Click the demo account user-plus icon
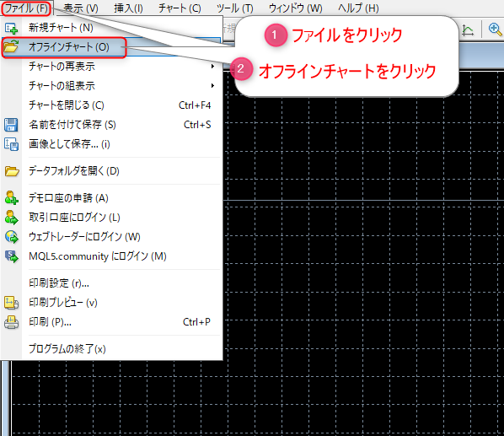This screenshot has width=504, height=436. 11,197
